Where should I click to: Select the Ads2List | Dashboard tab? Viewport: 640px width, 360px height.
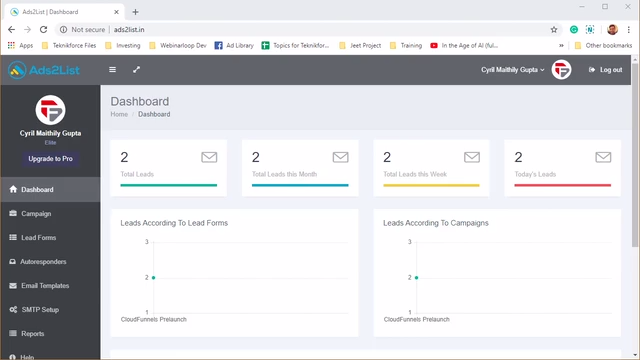[x=65, y=12]
